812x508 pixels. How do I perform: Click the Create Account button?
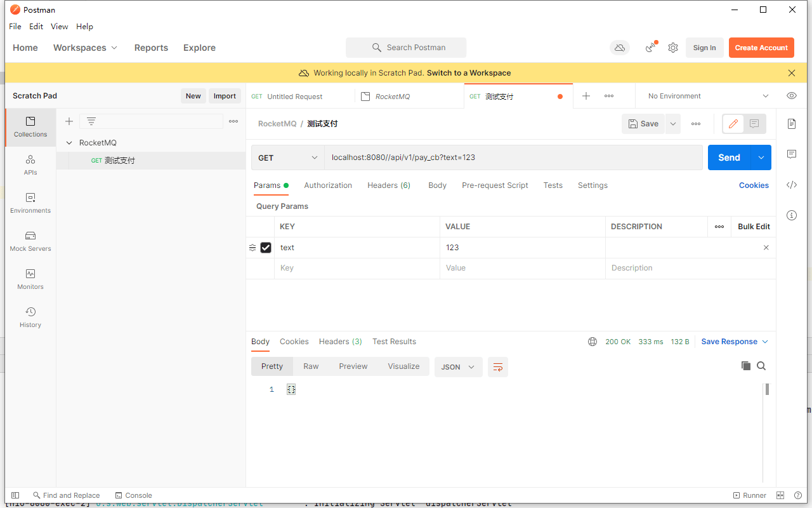click(x=761, y=48)
